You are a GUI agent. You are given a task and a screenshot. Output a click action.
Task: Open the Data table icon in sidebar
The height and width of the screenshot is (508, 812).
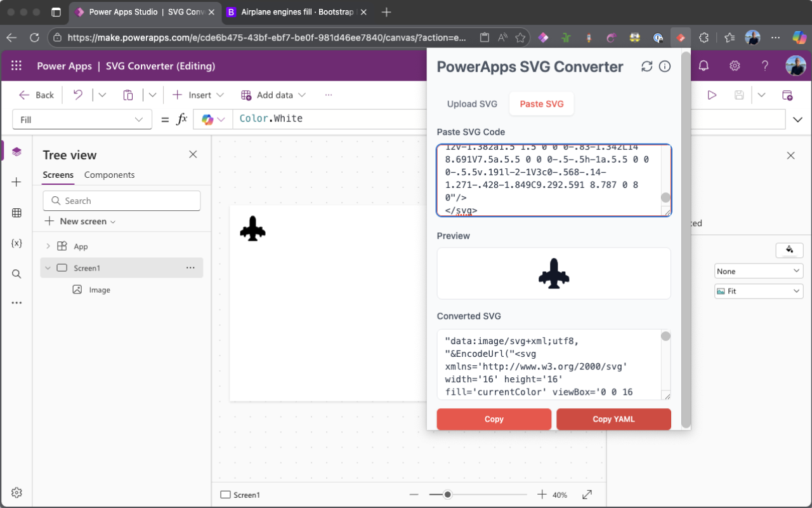point(16,213)
